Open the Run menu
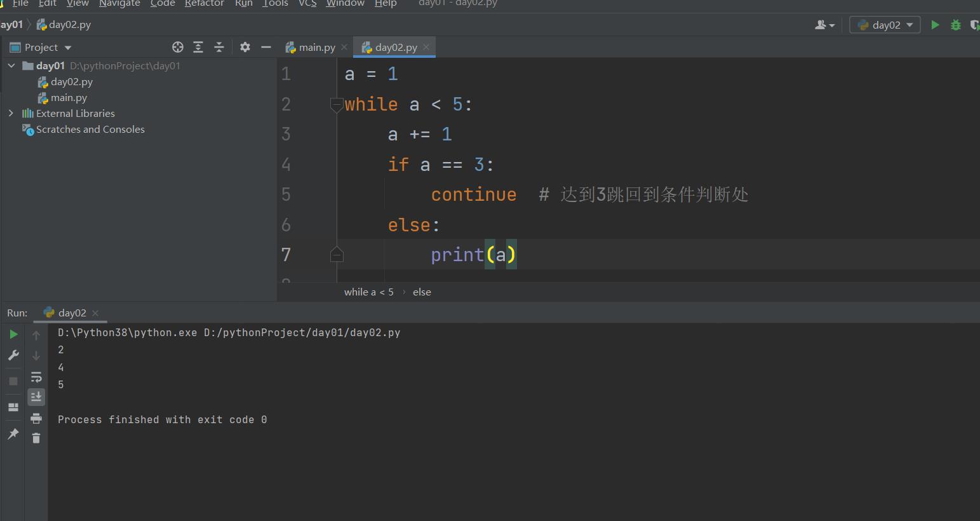 tap(243, 3)
